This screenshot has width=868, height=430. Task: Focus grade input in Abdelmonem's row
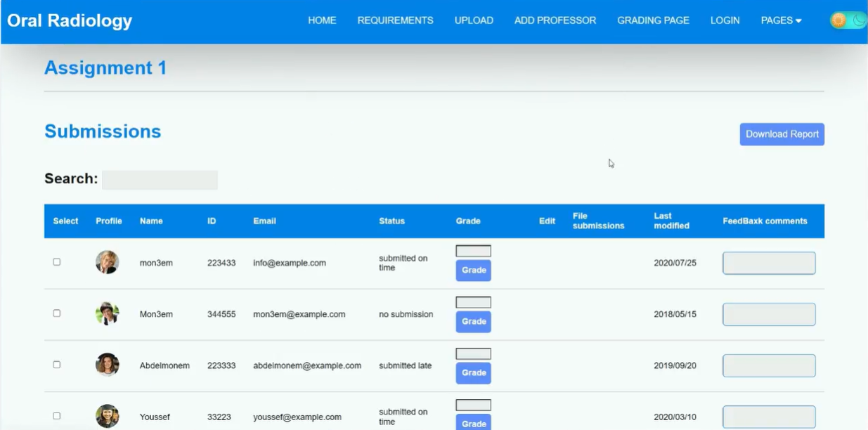tap(473, 353)
